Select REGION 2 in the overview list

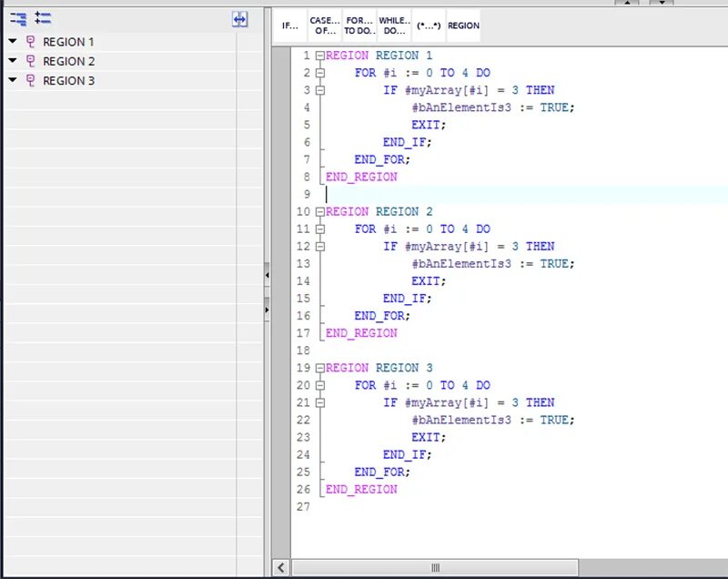69,61
